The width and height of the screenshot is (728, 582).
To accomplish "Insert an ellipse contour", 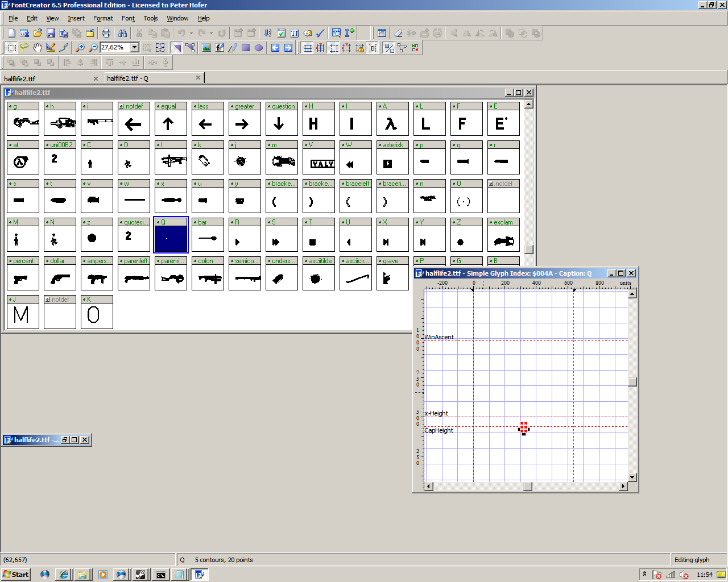I will (259, 48).
